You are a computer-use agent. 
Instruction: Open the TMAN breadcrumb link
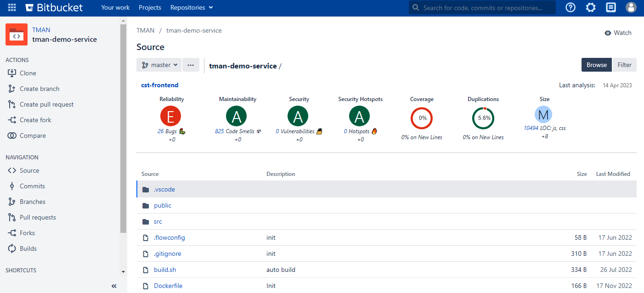pos(145,30)
